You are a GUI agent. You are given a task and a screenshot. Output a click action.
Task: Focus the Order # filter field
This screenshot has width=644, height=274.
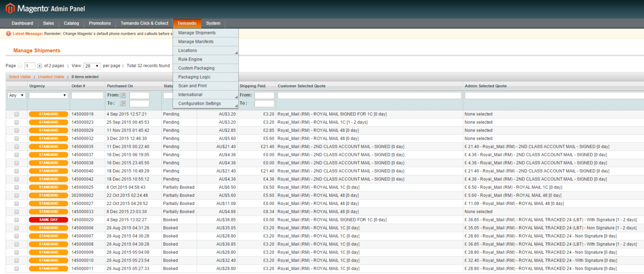(87, 95)
